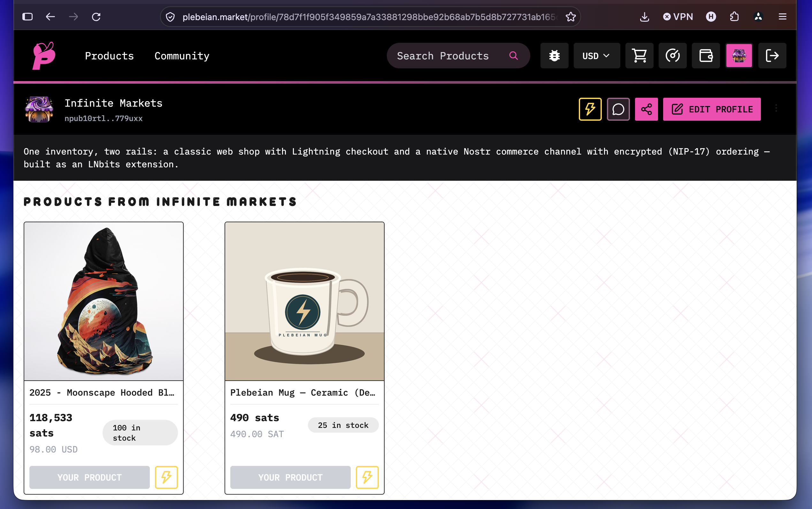Screen dimensions: 812x509
Task: Click the One inventory, two rails description
Action: 396,158
